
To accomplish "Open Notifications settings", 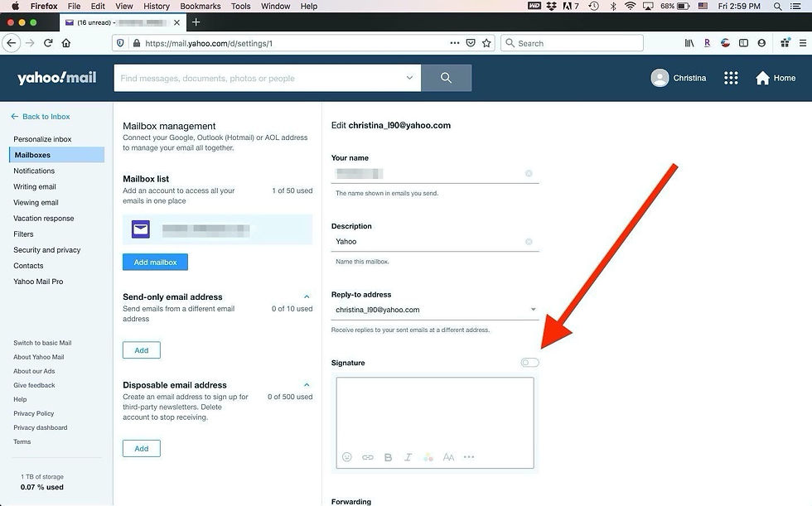I will 34,171.
